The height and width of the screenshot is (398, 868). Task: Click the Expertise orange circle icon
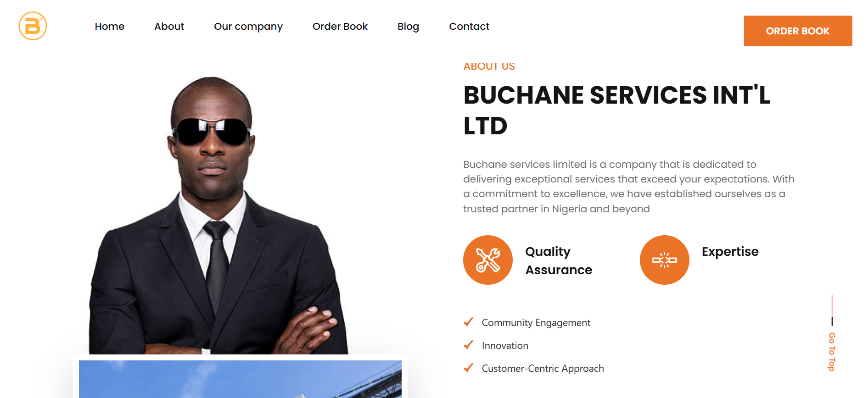point(664,260)
